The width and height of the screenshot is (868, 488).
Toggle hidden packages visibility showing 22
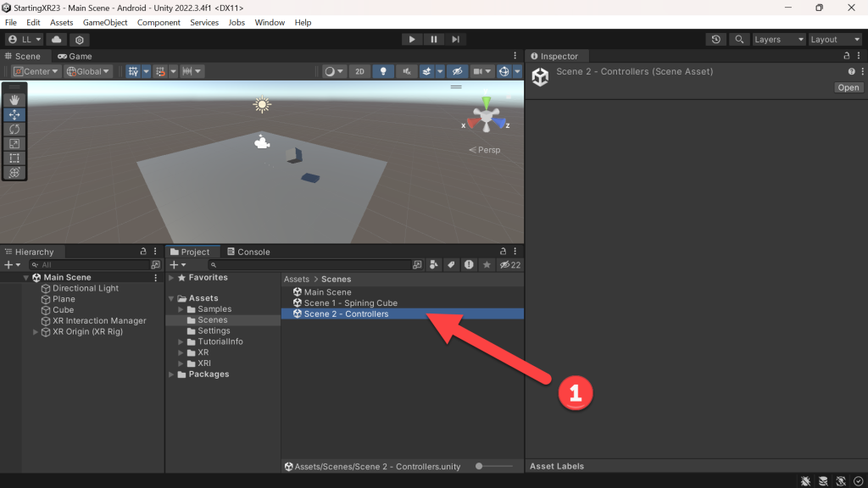click(509, 265)
